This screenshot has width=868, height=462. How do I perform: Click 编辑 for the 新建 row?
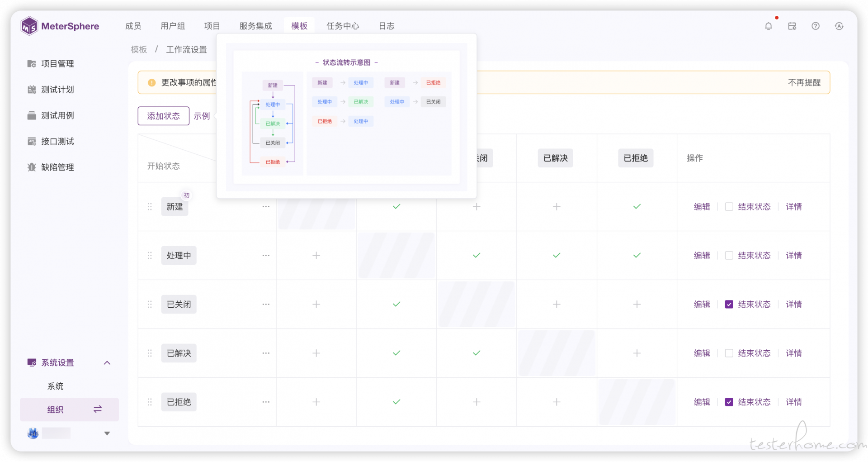tap(702, 207)
